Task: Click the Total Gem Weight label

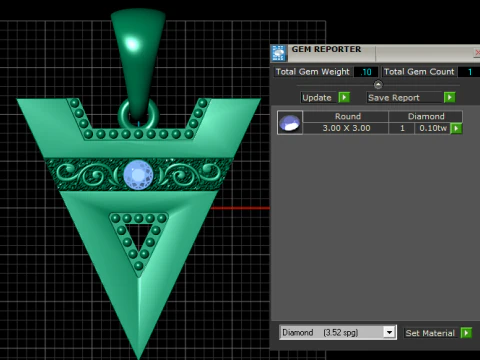Action: 312,72
